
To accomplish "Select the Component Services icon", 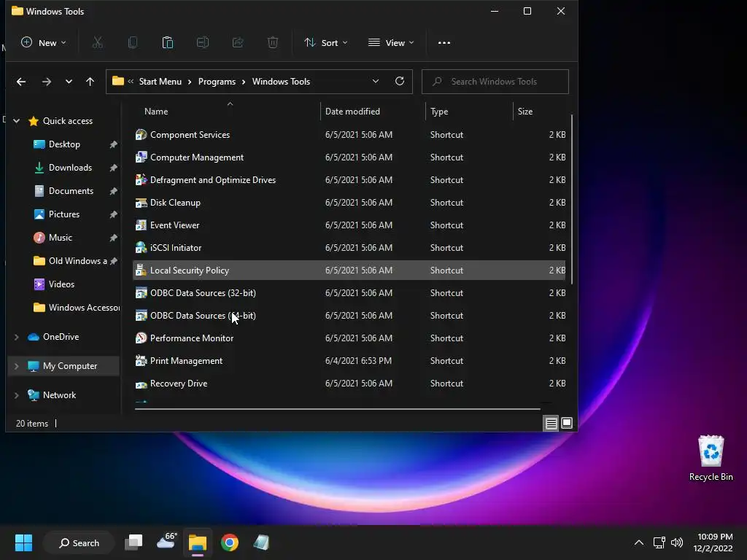I will 141,134.
